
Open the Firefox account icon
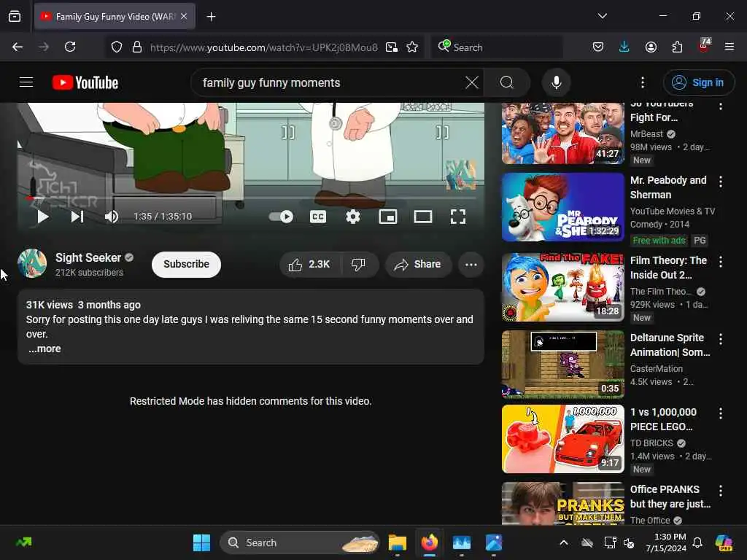651,47
